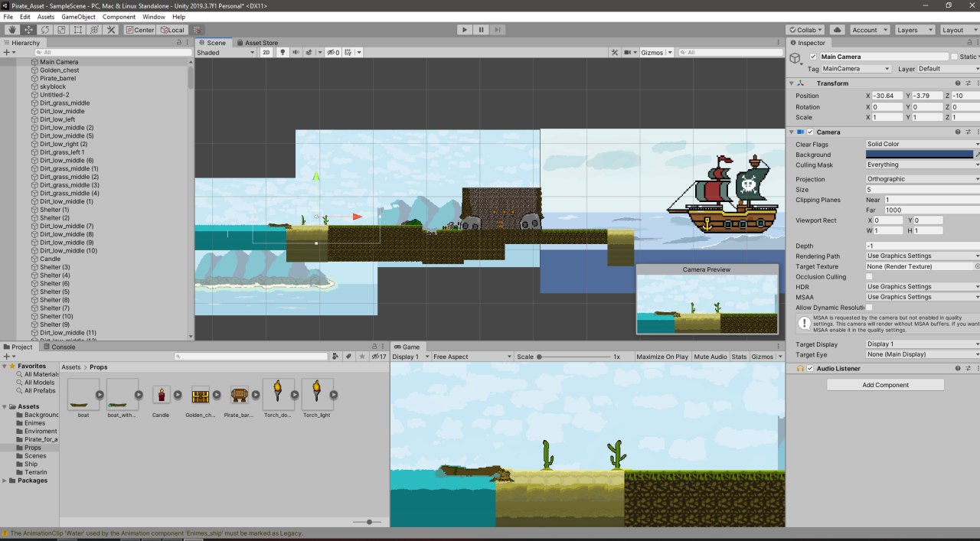Toggle Local handle rotation button

pyautogui.click(x=171, y=30)
